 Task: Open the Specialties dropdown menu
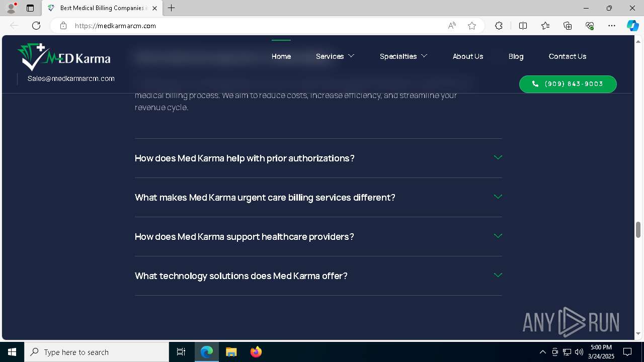click(404, 56)
